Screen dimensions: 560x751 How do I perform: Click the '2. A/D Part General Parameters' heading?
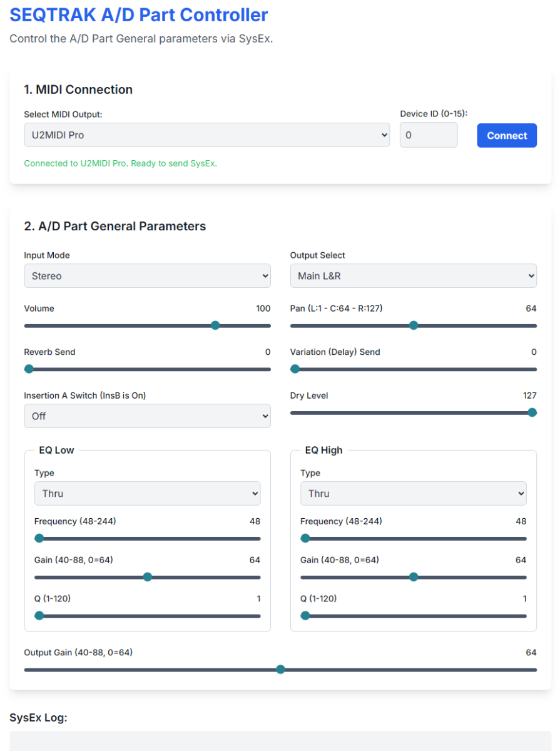(115, 226)
